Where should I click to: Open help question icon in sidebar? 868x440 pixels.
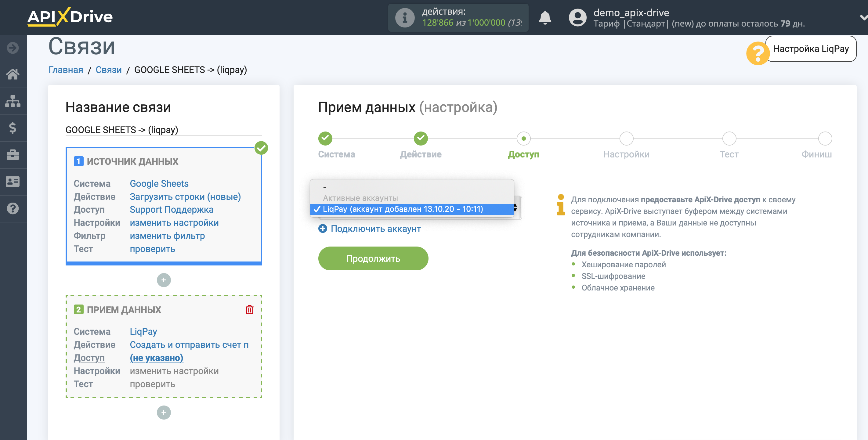click(13, 208)
